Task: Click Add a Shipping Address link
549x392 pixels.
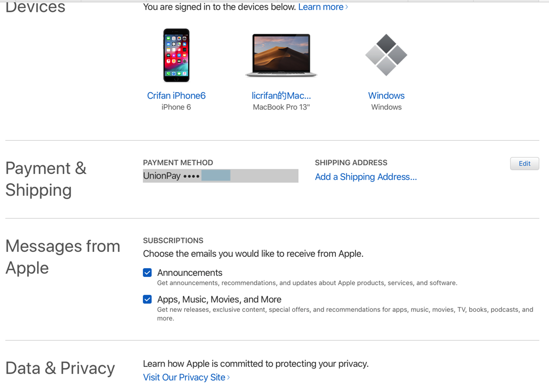Action: click(366, 177)
